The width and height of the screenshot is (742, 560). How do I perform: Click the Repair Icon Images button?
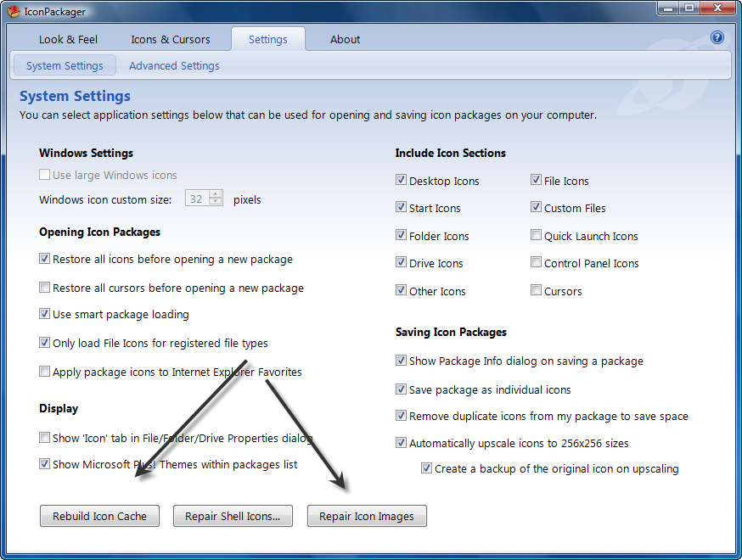[367, 516]
